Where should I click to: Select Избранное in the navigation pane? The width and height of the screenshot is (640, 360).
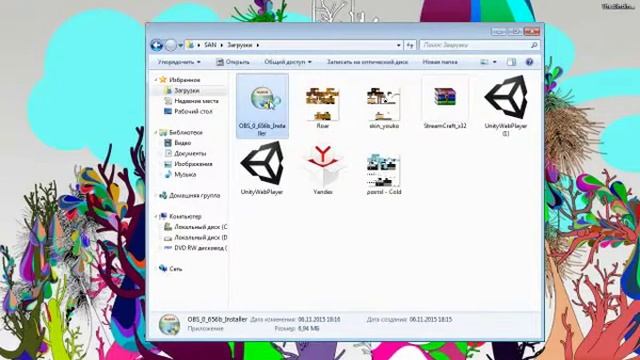[x=184, y=80]
